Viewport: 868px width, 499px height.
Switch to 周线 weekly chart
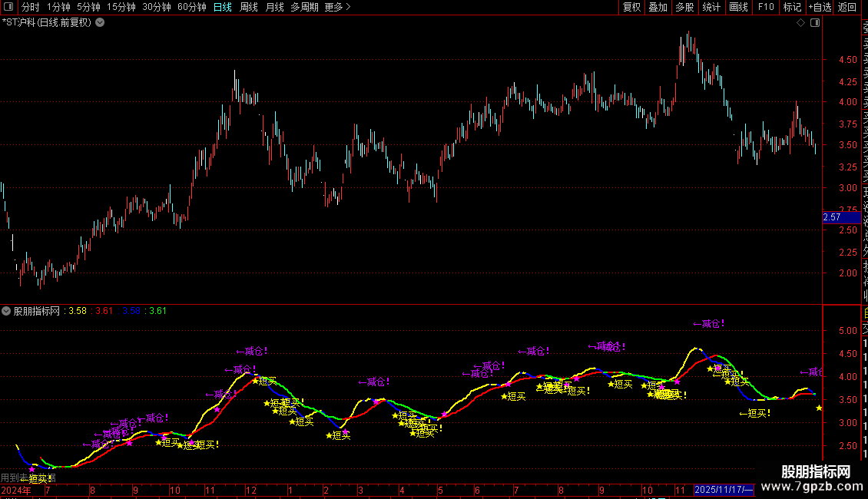[249, 7]
